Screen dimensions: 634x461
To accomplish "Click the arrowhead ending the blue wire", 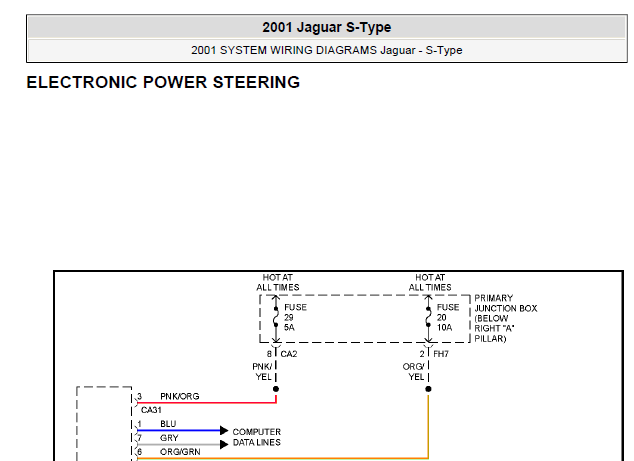I will [224, 430].
